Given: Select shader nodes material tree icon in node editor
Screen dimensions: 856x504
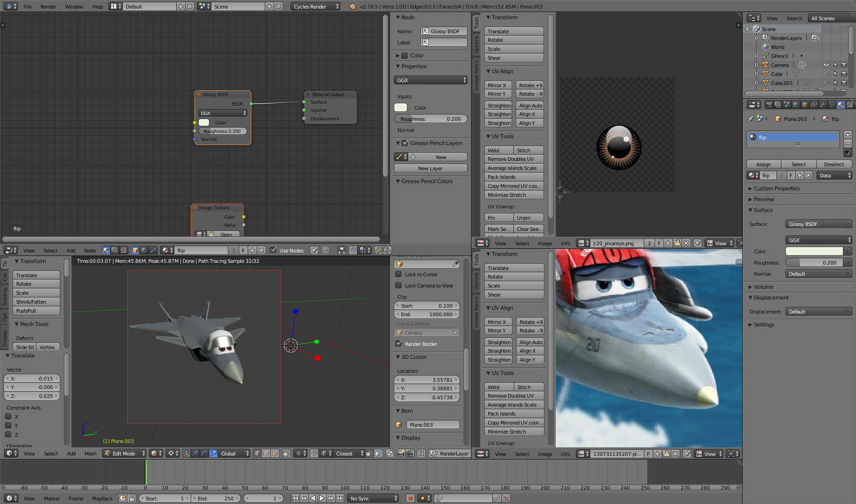Looking at the screenshot, I should click(x=106, y=251).
